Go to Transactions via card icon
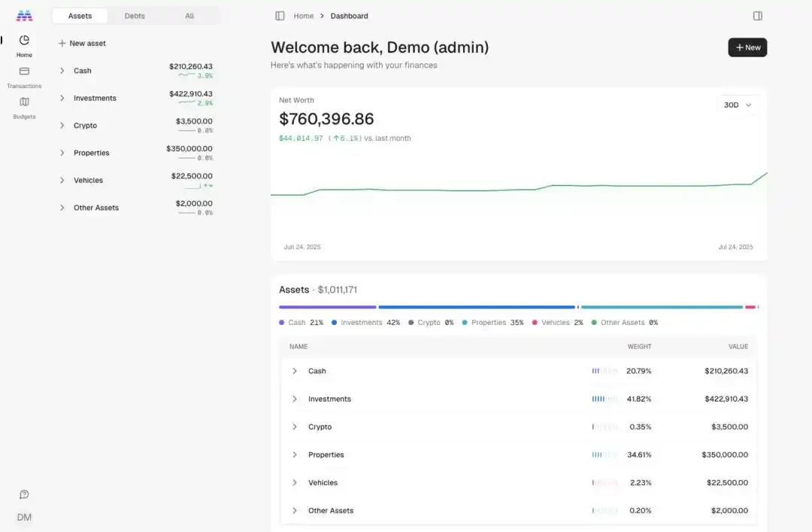 24,71
